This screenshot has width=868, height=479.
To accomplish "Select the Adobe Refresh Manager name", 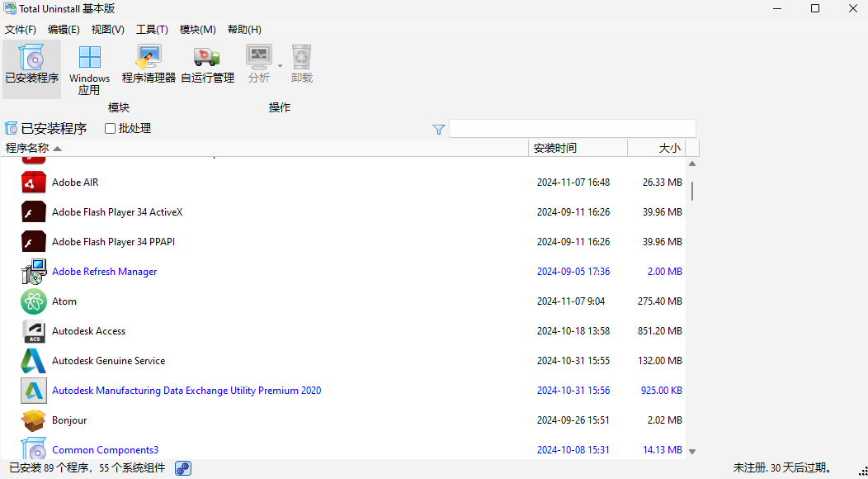I will (x=105, y=272).
